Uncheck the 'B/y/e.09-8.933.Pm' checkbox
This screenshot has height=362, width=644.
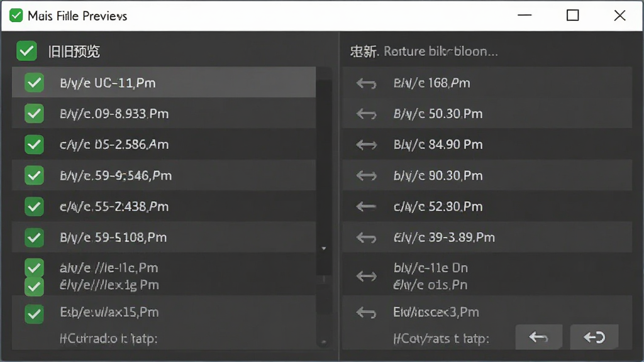pyautogui.click(x=34, y=114)
